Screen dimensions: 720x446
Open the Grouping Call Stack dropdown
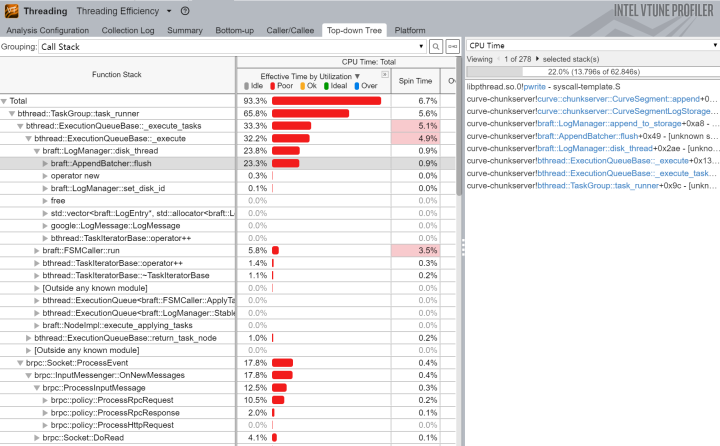tap(232, 46)
